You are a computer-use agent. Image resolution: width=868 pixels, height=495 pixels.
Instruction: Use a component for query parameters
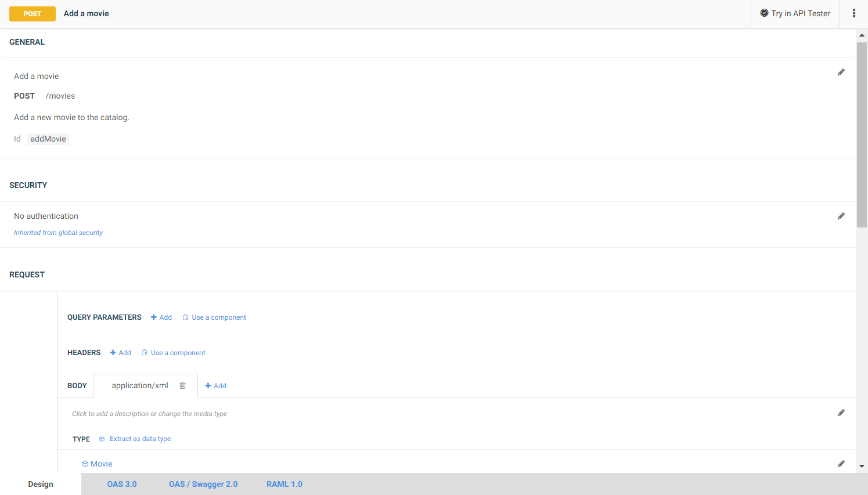coord(214,317)
